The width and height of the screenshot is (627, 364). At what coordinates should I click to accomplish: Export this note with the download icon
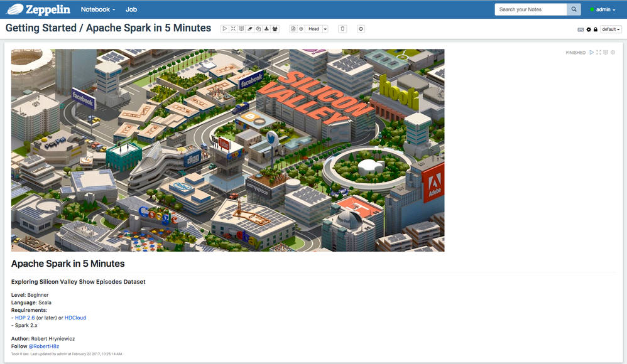point(267,29)
